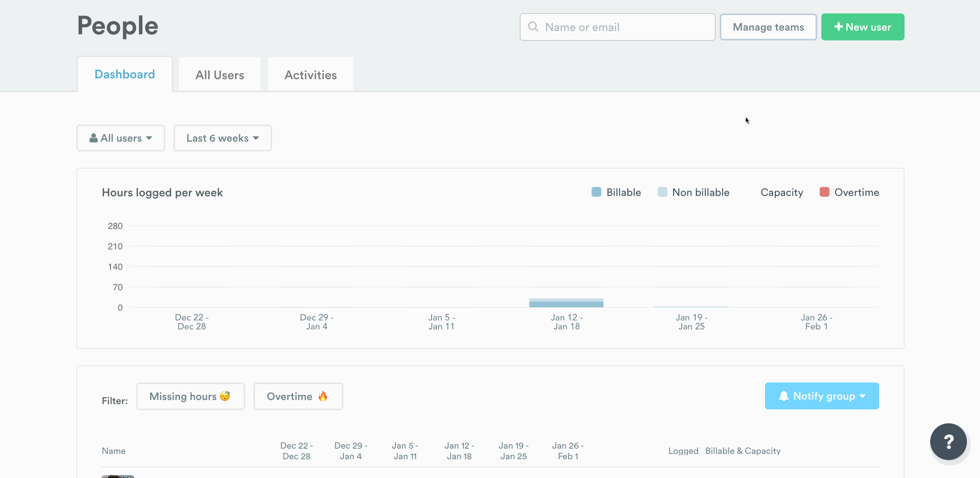
Task: Expand the All users dropdown
Action: click(121, 138)
